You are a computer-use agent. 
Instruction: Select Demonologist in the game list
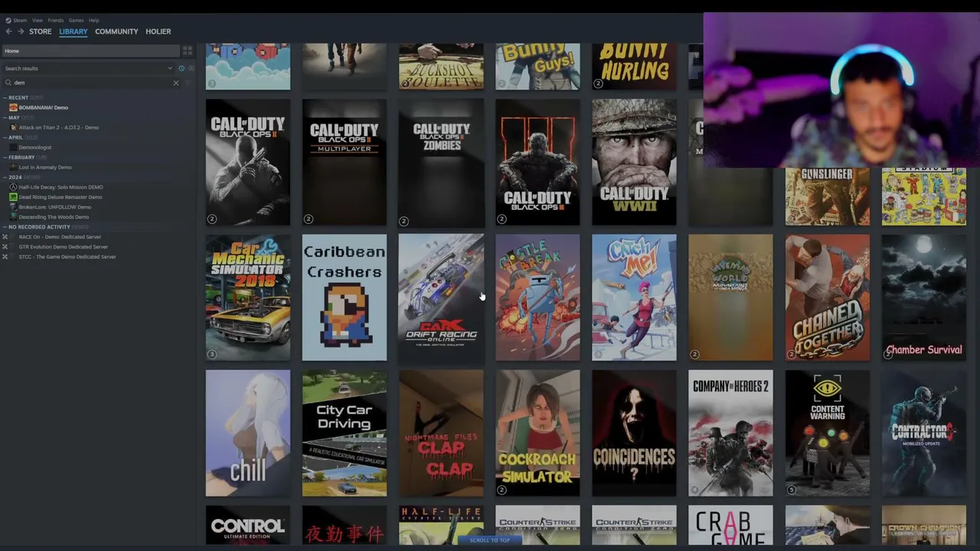pyautogui.click(x=35, y=148)
